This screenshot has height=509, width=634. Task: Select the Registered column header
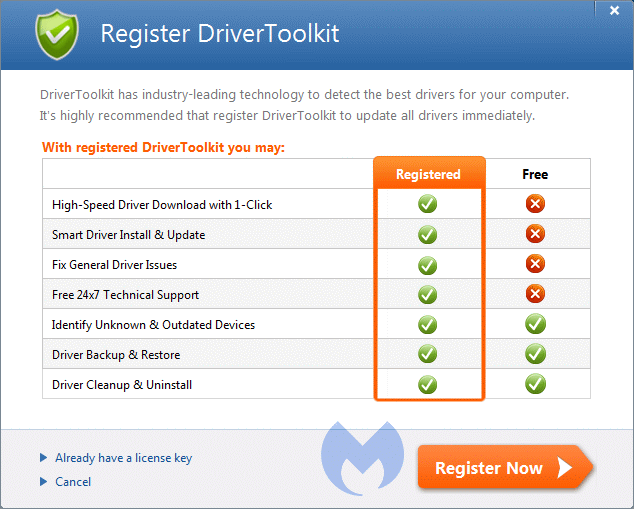[x=428, y=174]
